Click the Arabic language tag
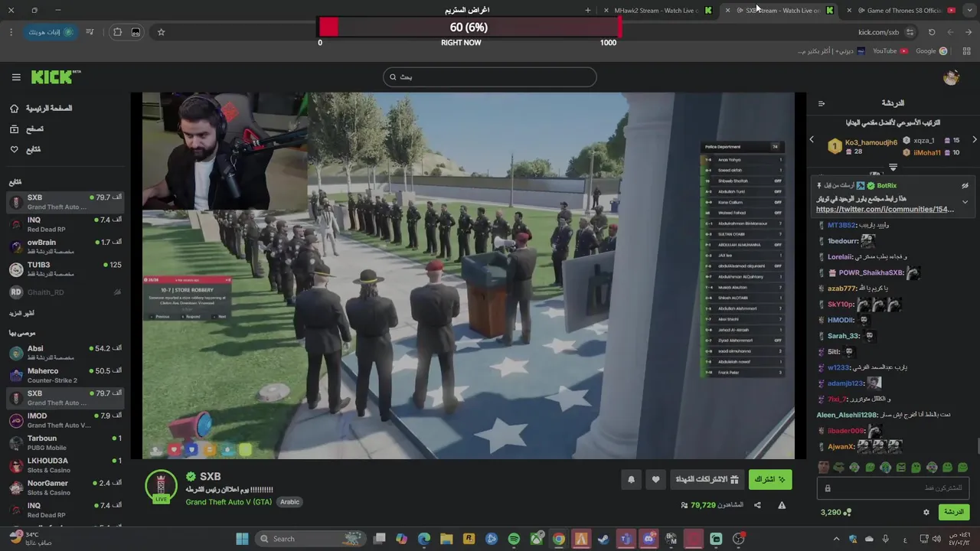The height and width of the screenshot is (551, 980). click(289, 502)
